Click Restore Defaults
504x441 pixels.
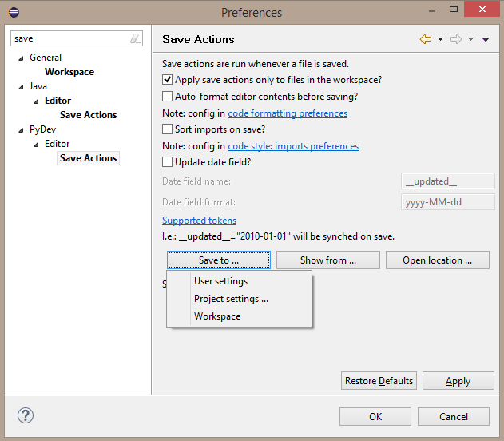point(379,381)
